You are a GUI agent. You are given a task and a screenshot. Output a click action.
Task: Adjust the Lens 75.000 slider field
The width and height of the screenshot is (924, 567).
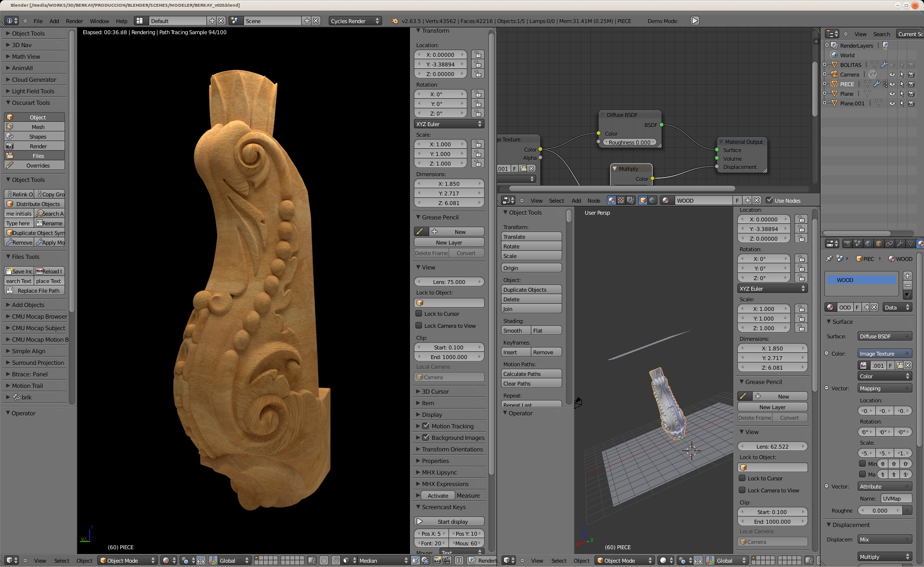point(449,282)
